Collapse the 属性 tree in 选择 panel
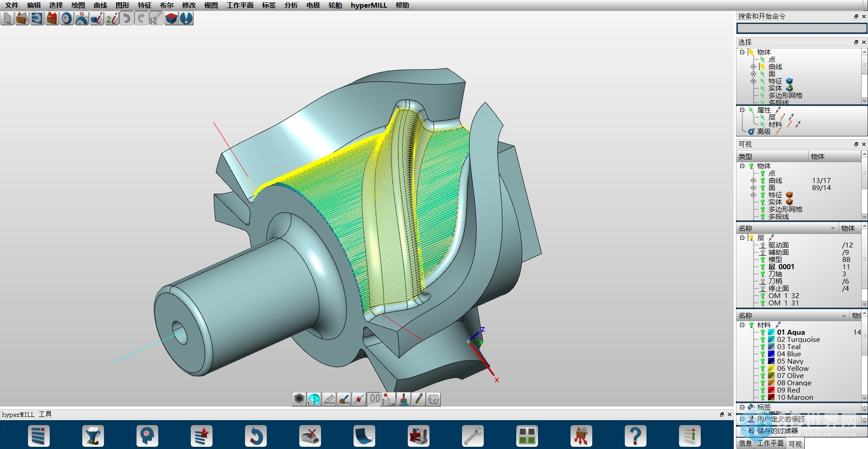The height and width of the screenshot is (449, 868). [742, 110]
